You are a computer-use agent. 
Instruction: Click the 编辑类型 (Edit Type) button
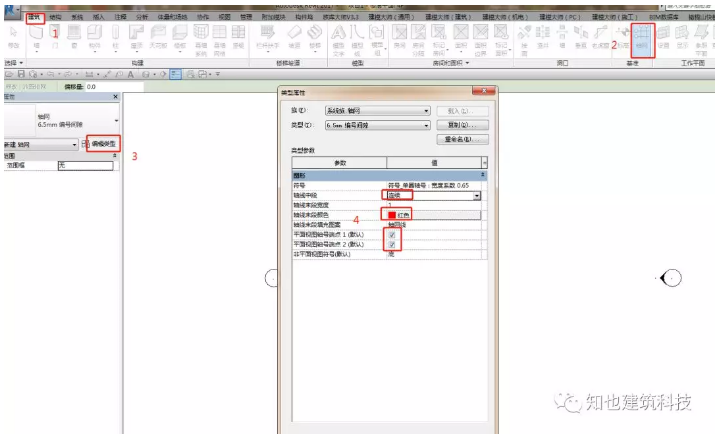pos(103,144)
